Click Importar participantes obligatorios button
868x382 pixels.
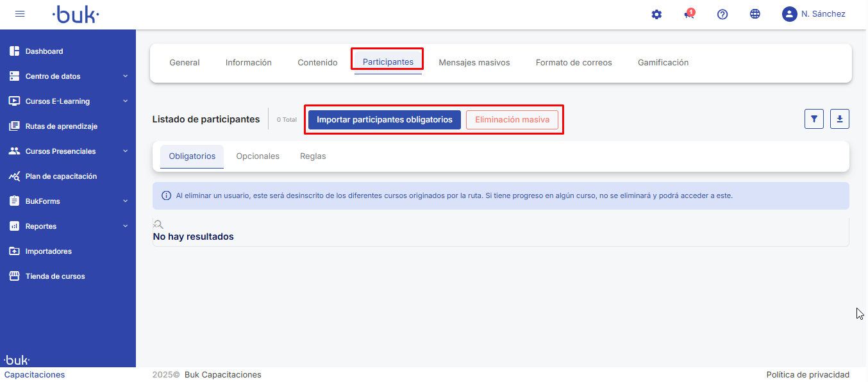click(385, 120)
